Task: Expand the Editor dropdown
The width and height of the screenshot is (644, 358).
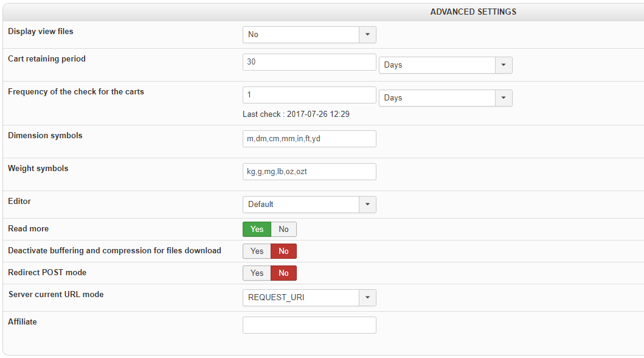Action: tap(309, 205)
